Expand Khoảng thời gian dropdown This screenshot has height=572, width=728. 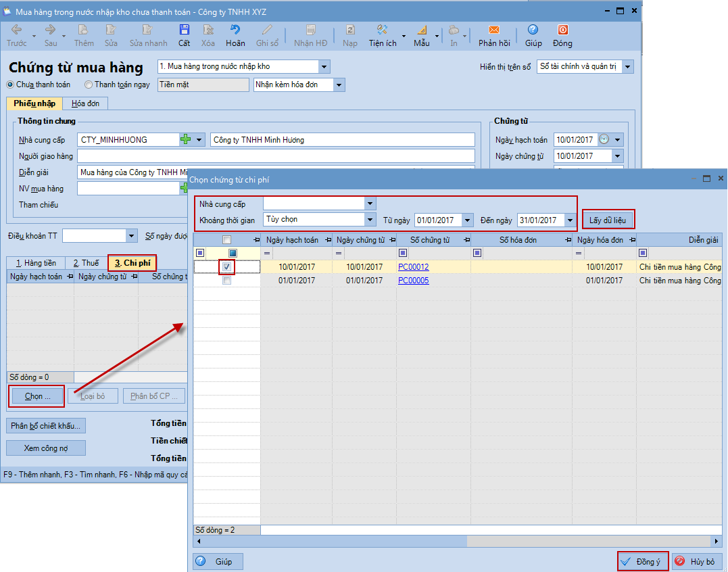point(370,220)
